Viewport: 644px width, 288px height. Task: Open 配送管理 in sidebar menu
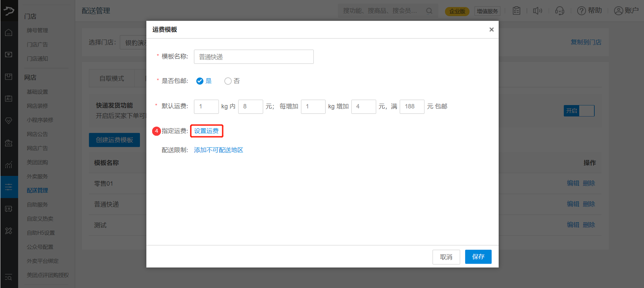[x=37, y=190]
